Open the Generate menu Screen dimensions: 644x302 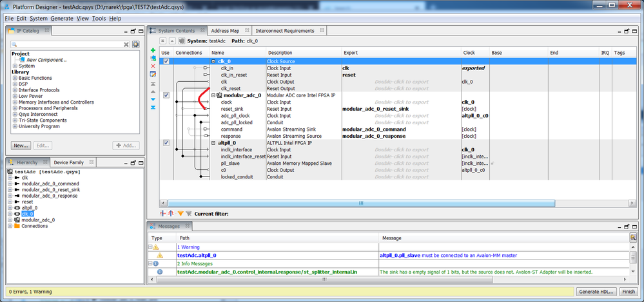click(x=62, y=19)
